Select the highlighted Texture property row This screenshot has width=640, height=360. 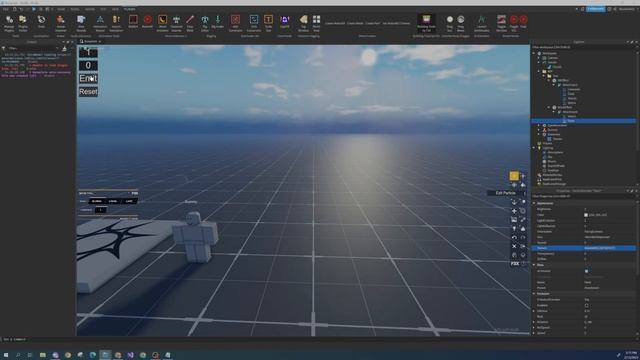pyautogui.click(x=584, y=248)
